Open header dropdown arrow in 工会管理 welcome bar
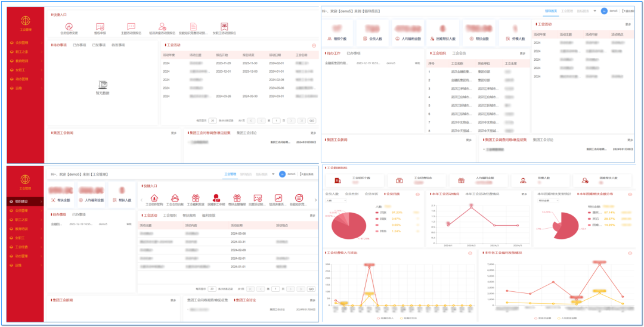The image size is (644, 327). click(273, 175)
